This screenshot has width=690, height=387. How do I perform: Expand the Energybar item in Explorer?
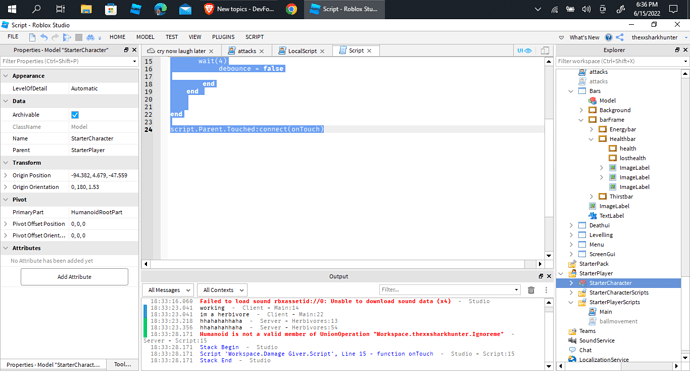591,129
